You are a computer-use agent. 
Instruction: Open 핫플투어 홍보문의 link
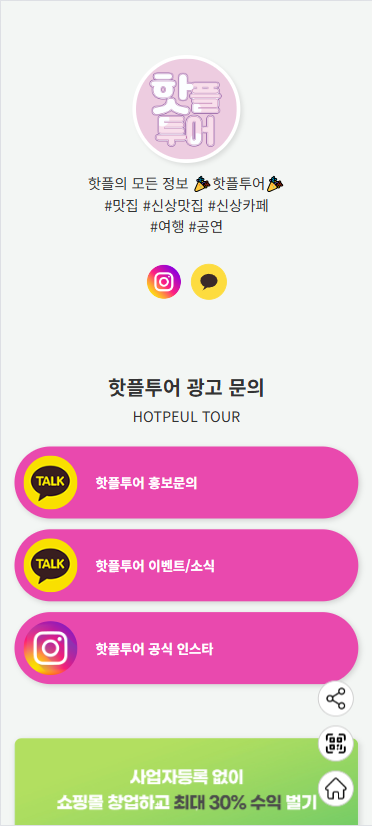(186, 483)
